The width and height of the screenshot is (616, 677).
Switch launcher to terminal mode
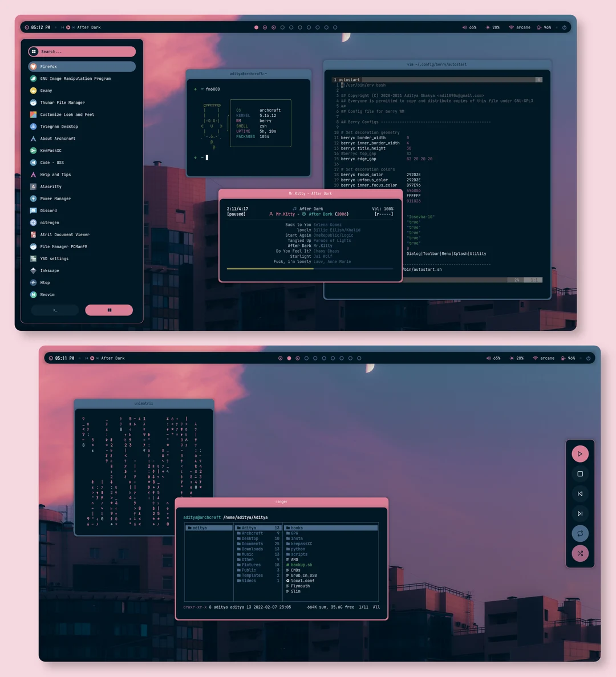click(x=54, y=310)
